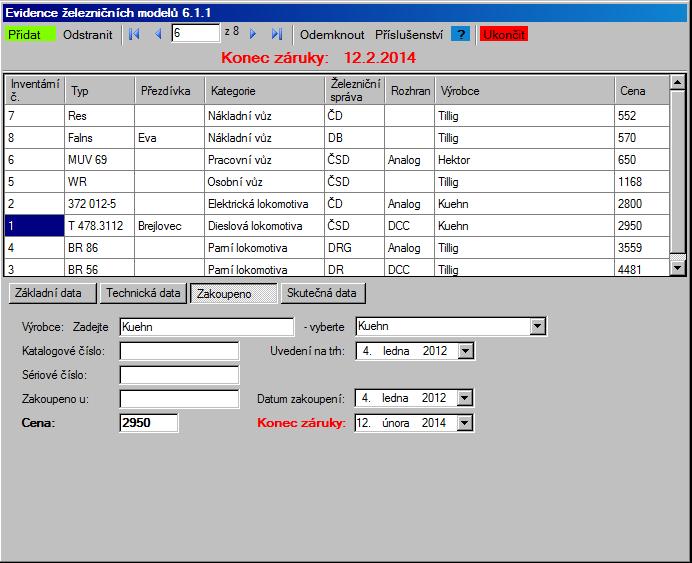Click the Katalogové číslo input field

click(179, 351)
